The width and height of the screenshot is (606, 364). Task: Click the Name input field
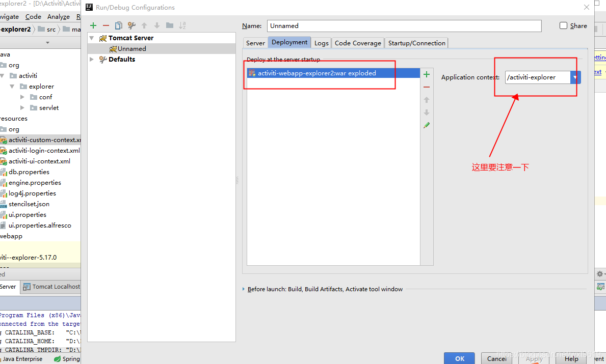coord(404,26)
